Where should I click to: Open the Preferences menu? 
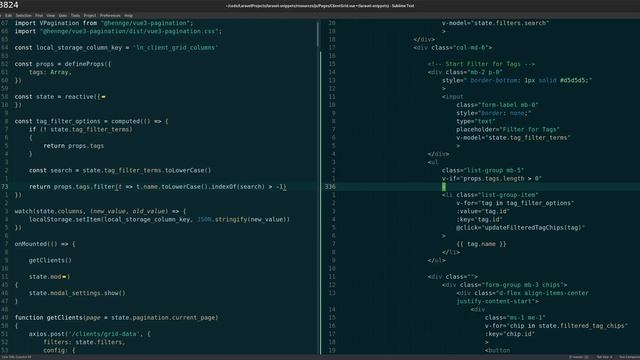click(x=110, y=16)
